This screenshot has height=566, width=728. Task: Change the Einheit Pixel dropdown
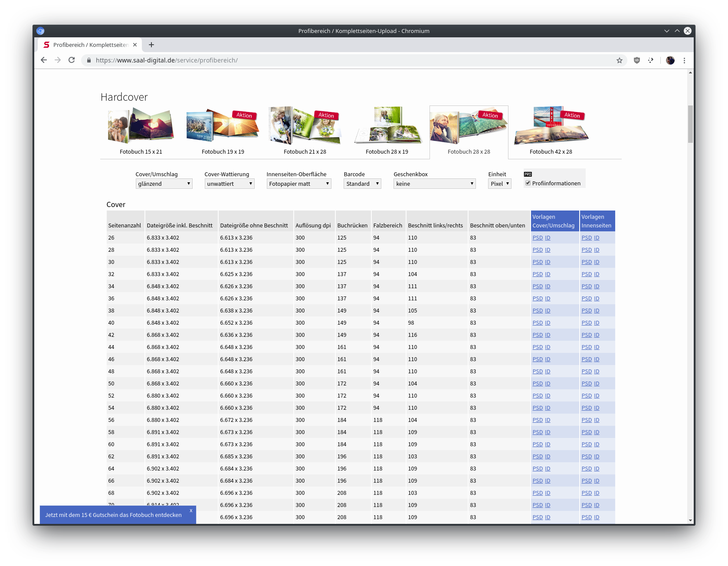499,184
